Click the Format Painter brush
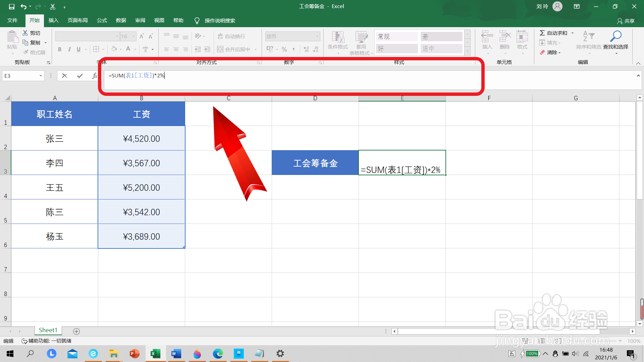The height and width of the screenshot is (362, 644). coord(34,52)
